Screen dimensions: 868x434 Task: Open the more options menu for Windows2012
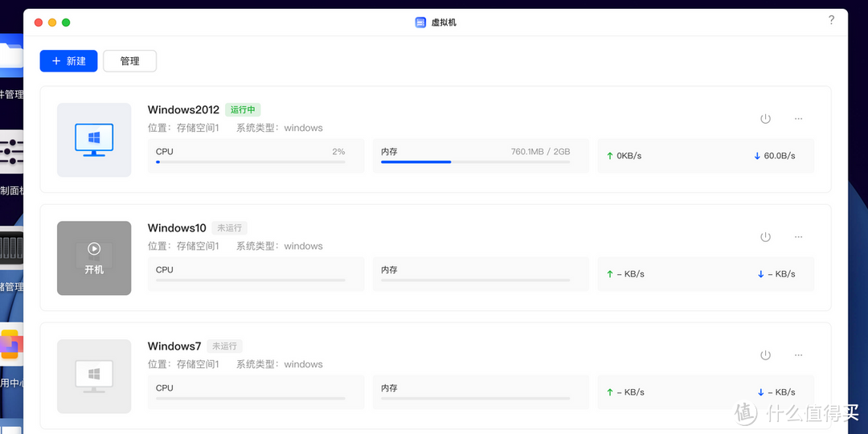pyautogui.click(x=798, y=118)
